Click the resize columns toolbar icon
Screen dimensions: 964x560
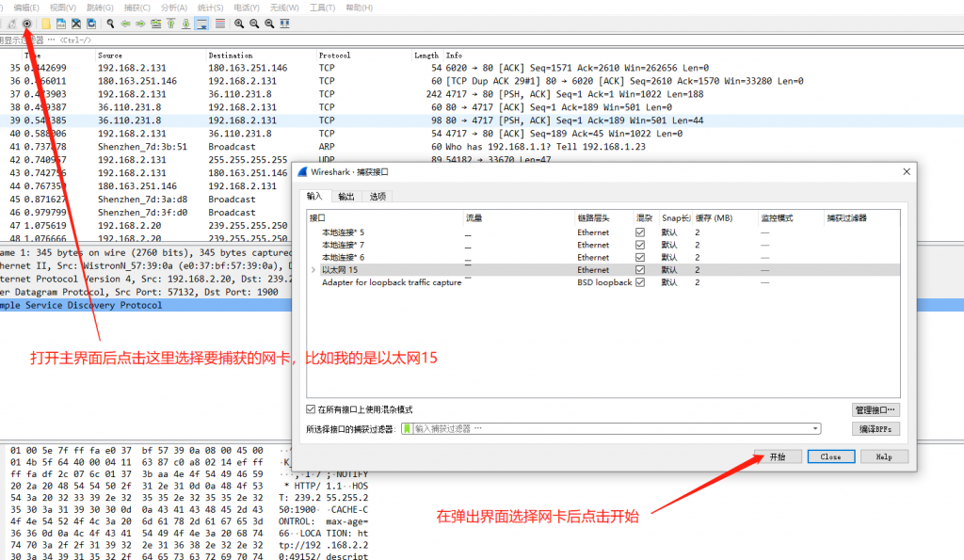coord(284,23)
